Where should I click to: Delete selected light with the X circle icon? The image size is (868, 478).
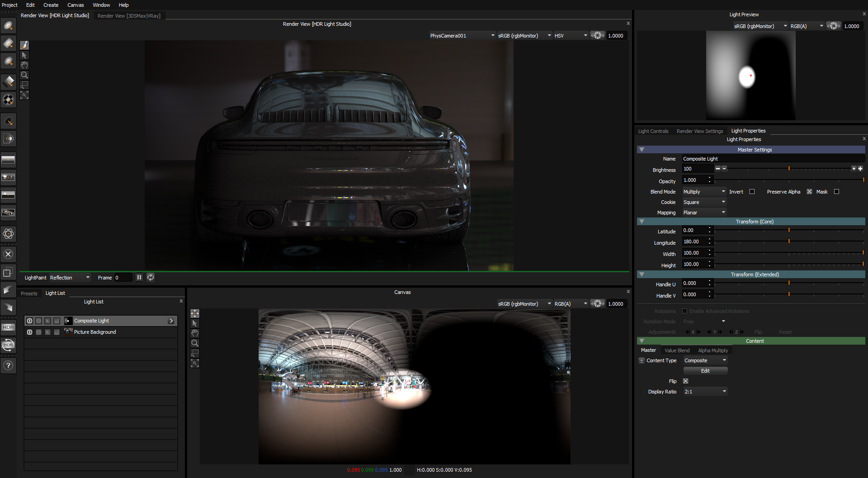8,254
